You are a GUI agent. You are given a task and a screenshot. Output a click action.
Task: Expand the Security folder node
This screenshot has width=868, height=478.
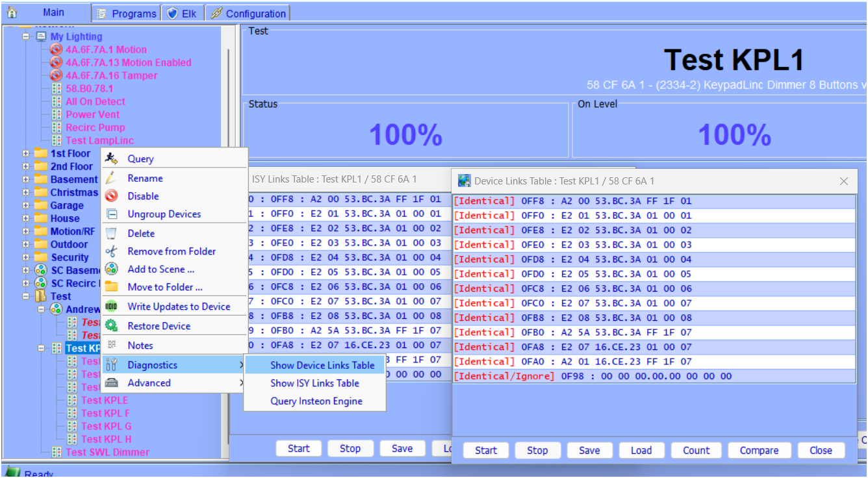point(26,258)
